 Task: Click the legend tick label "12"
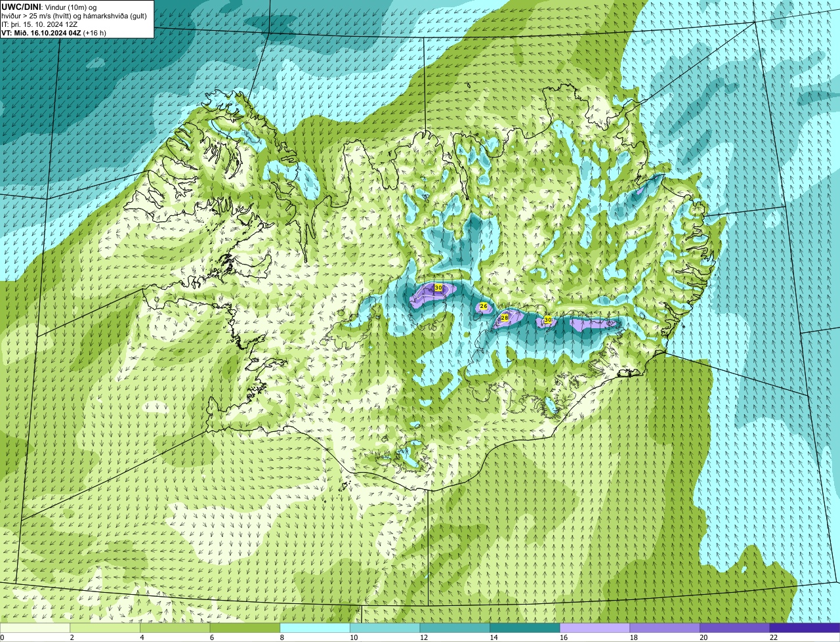pos(424,637)
